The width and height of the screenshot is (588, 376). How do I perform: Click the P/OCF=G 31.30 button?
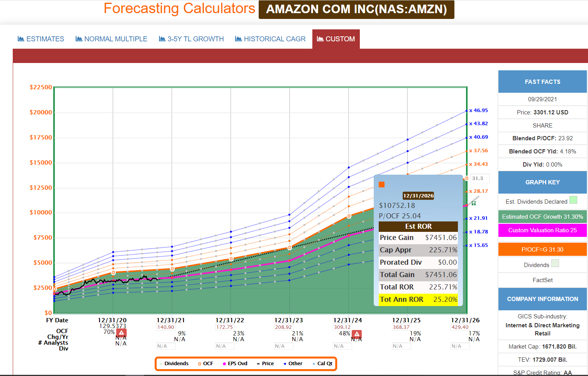coord(542,249)
